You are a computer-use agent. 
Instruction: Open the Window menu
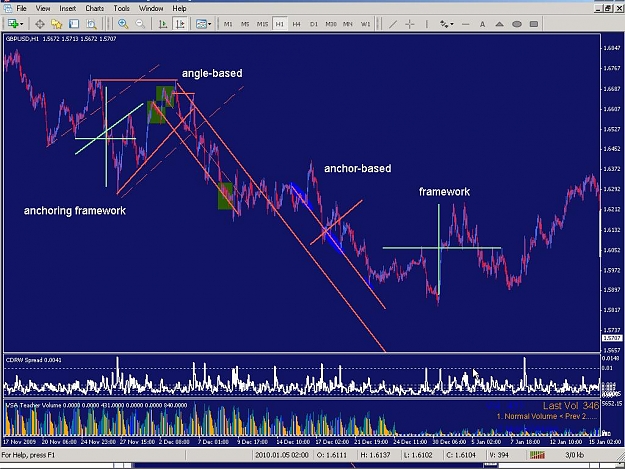151,8
